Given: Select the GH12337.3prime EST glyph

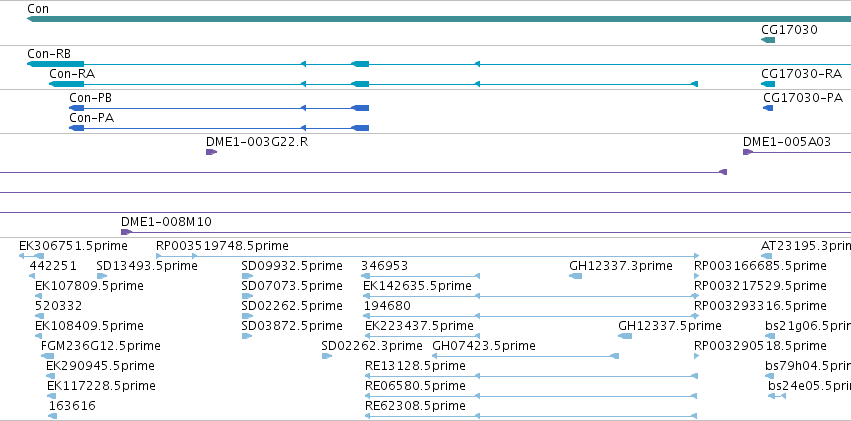Looking at the screenshot, I should point(575,276).
